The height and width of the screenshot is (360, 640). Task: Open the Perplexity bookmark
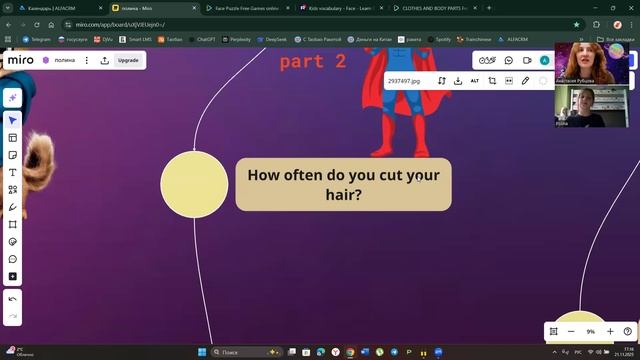click(x=236, y=40)
